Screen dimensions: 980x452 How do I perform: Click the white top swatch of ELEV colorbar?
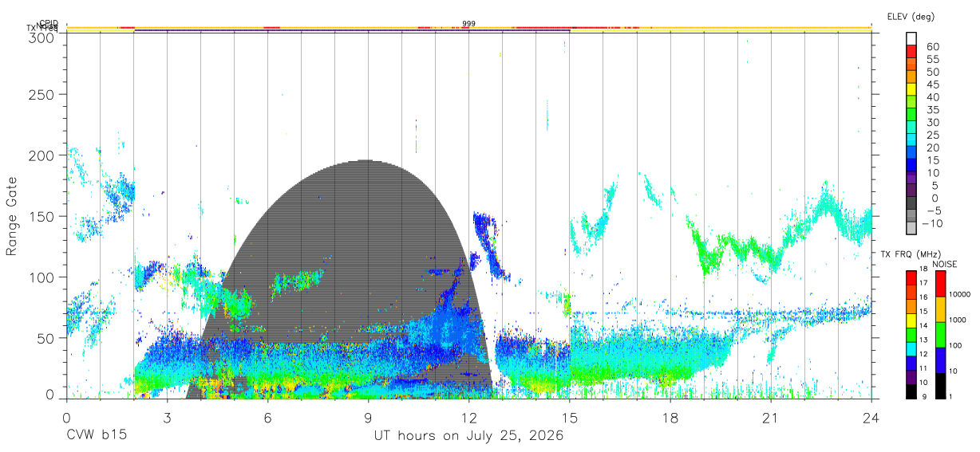(x=911, y=39)
